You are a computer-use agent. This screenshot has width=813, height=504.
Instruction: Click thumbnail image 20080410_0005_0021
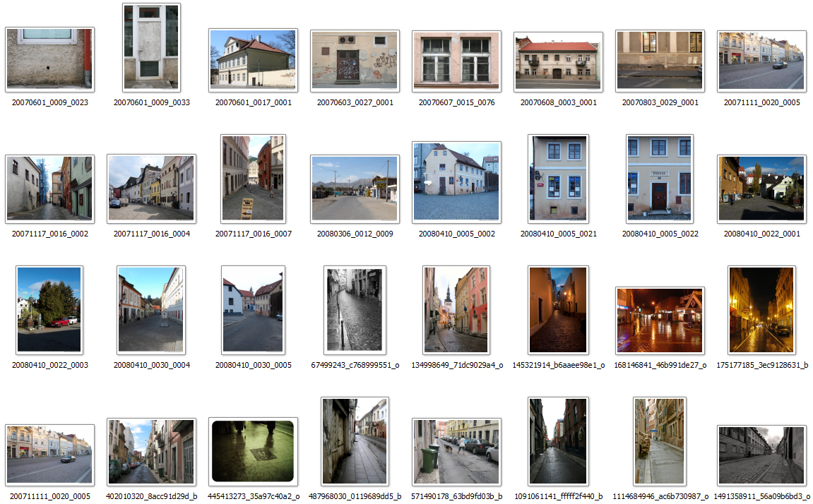(559, 179)
